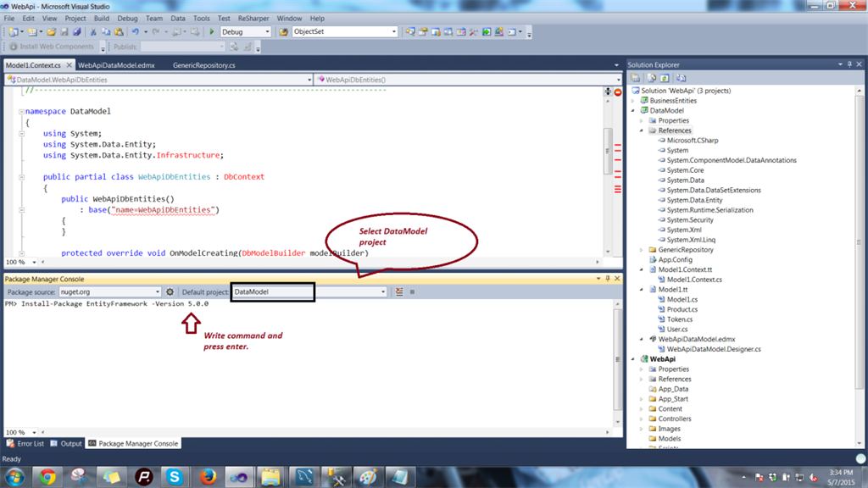Collapse the namespace DataModel code block
The height and width of the screenshot is (488, 868).
click(x=21, y=111)
